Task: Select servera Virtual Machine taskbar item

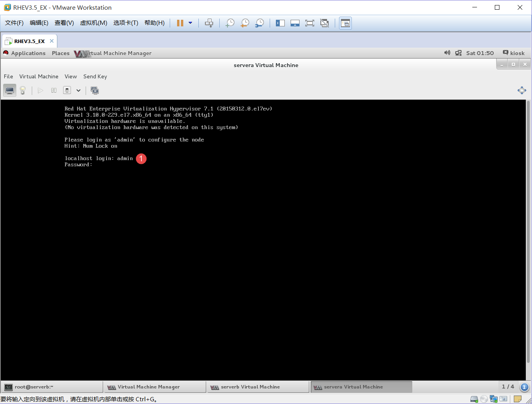Action: pos(362,387)
